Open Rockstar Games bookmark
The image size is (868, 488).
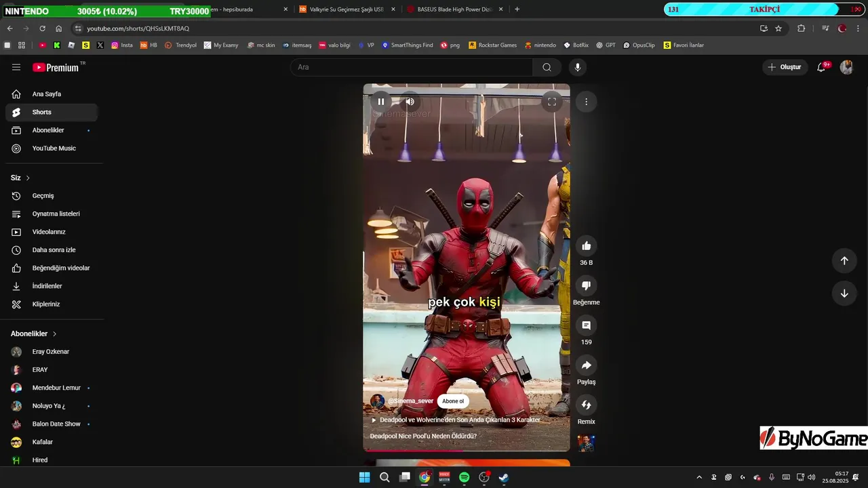[x=492, y=45]
